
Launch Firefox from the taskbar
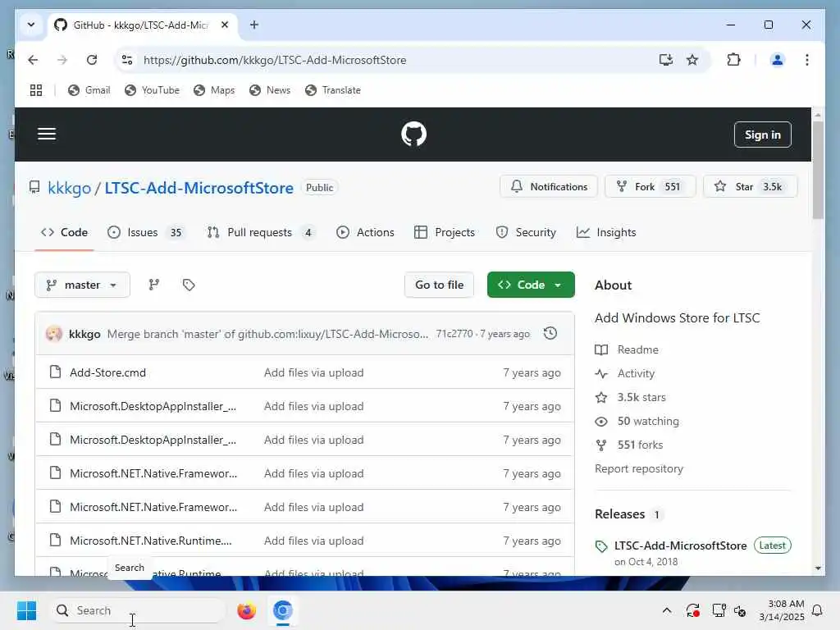pyautogui.click(x=246, y=610)
